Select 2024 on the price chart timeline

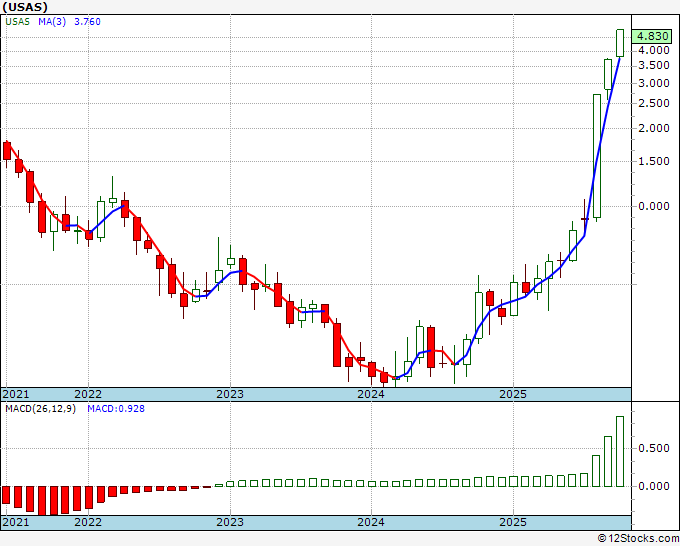pos(371,394)
